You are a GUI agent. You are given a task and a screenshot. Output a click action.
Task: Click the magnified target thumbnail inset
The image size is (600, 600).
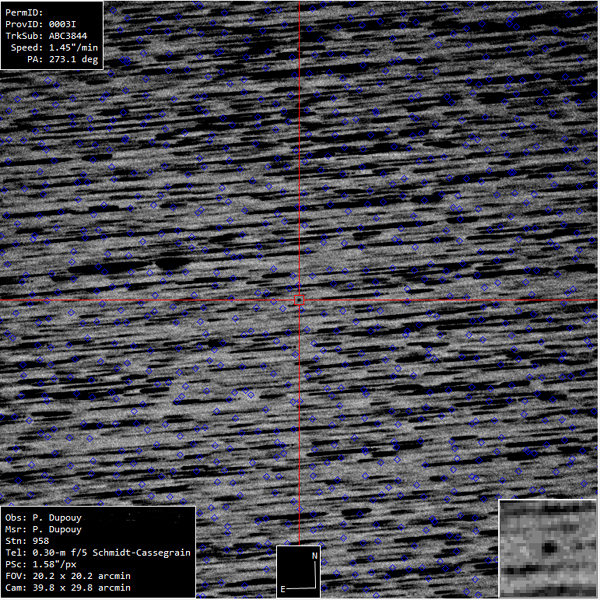(549, 549)
